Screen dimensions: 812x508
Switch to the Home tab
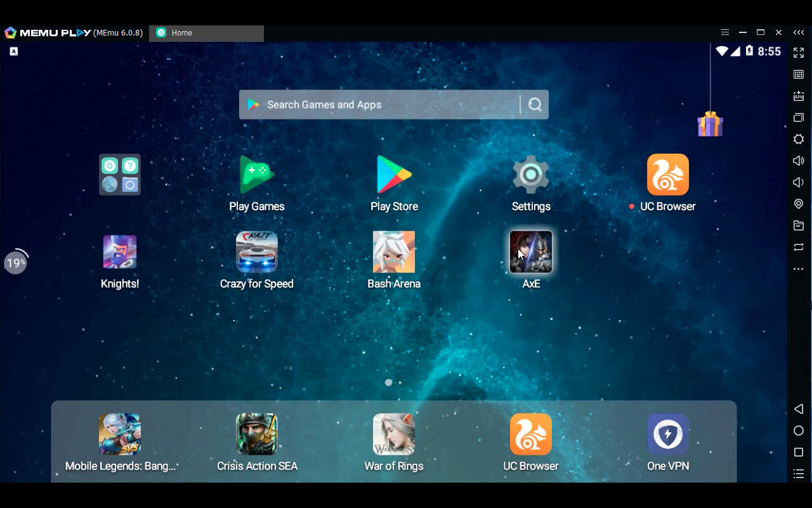(206, 33)
